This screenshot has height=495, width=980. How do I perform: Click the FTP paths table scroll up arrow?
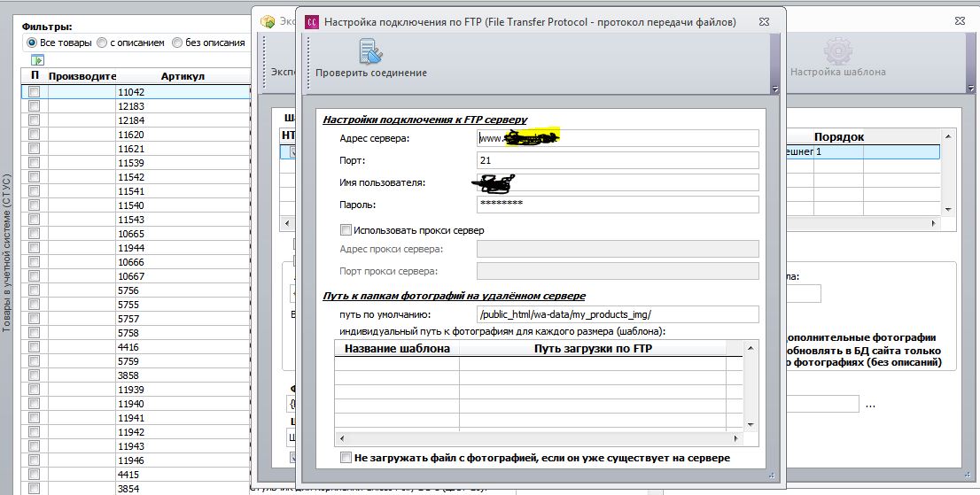(751, 348)
